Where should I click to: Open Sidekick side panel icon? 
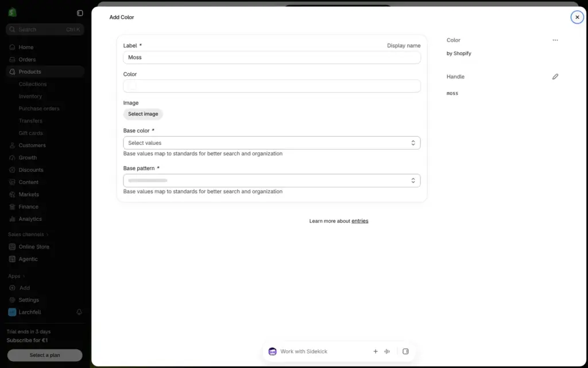click(x=405, y=351)
